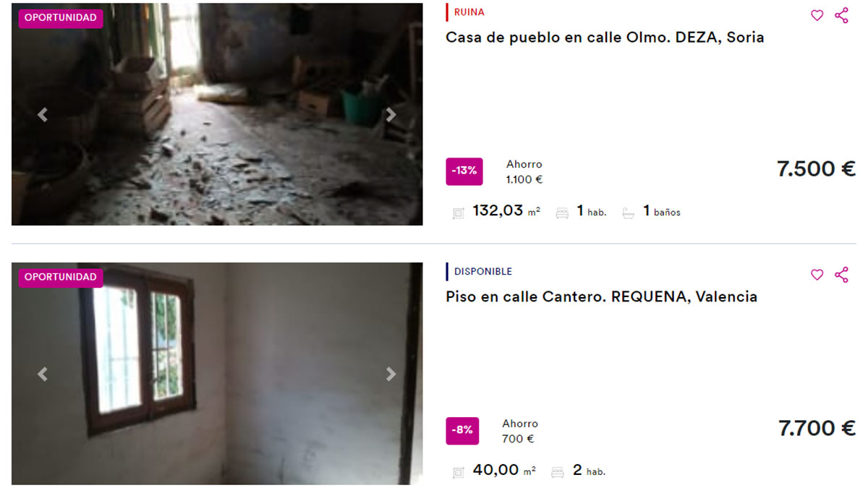The width and height of the screenshot is (868, 488).
Task: Share the Casa de pueblo Deza listing
Action: (841, 15)
